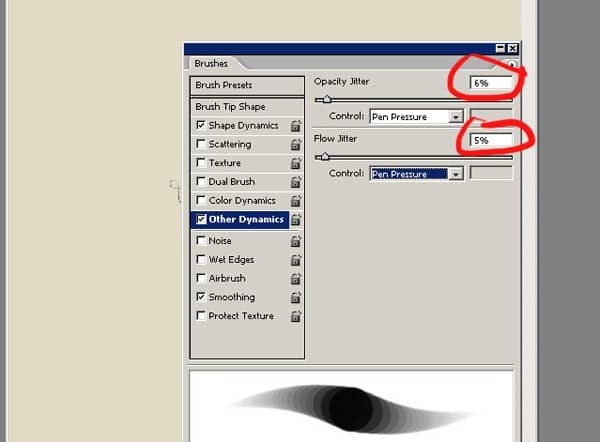The image size is (600, 442).
Task: Click the Opacity Jitter slider handle
Action: 327,99
